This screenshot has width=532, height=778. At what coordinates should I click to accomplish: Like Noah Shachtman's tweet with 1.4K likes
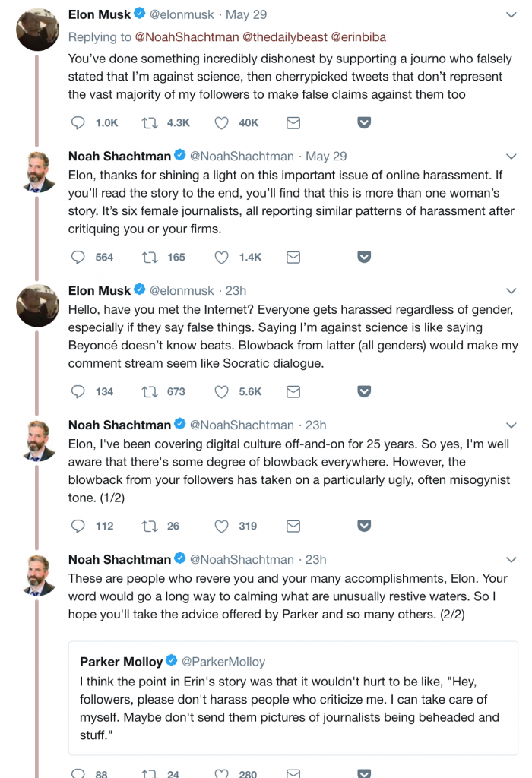221,257
